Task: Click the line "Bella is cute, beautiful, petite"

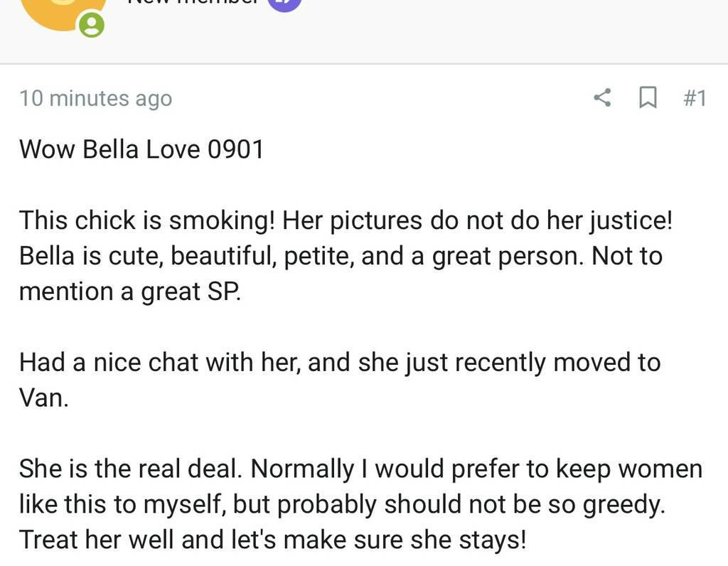Action: click(341, 256)
